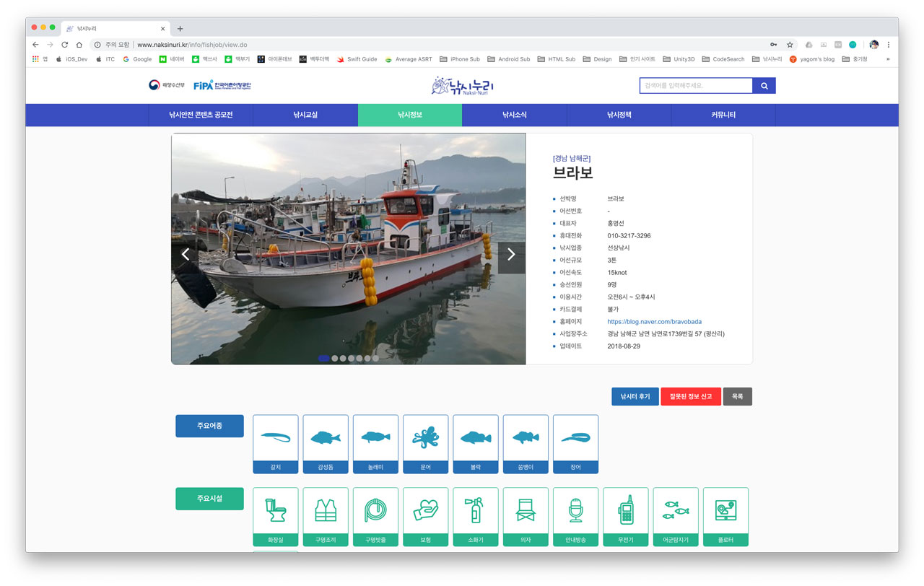The width and height of the screenshot is (924, 586).
Task: Select the 갈치 hairtail fish icon
Action: click(275, 438)
